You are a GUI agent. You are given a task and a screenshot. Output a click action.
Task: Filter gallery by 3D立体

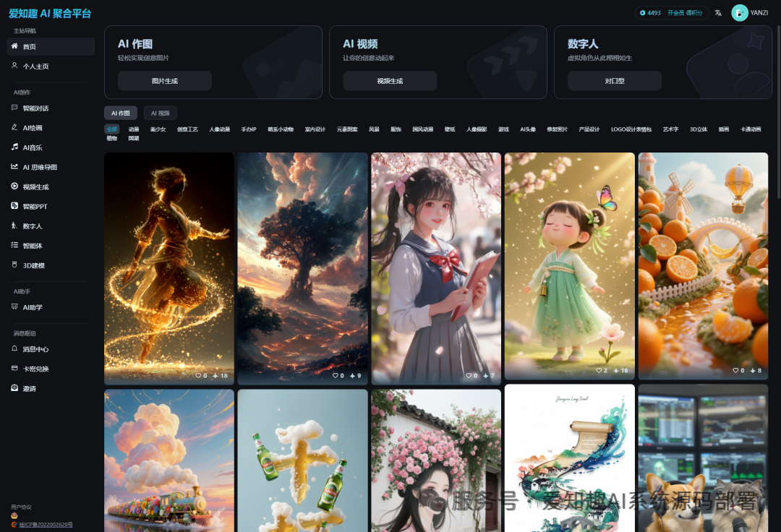699,129
